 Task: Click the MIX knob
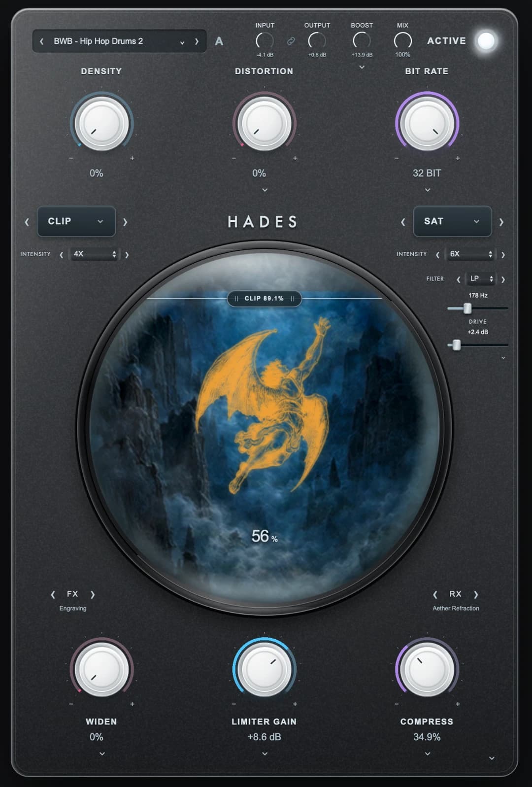(402, 41)
